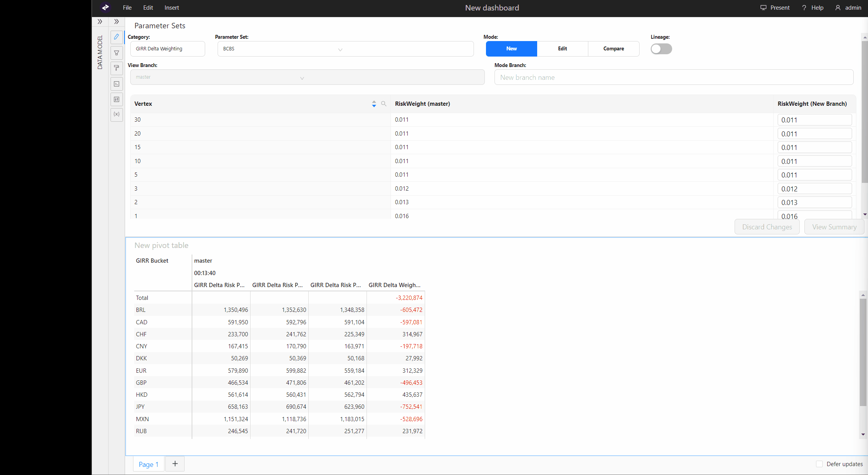This screenshot has height=475, width=868.
Task: Select the Edit mode
Action: coord(562,49)
